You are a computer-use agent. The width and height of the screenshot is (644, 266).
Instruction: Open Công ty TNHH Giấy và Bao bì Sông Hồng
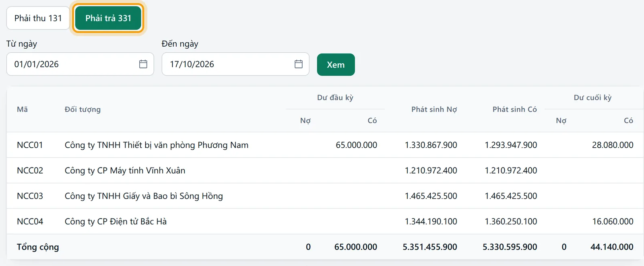coord(144,196)
